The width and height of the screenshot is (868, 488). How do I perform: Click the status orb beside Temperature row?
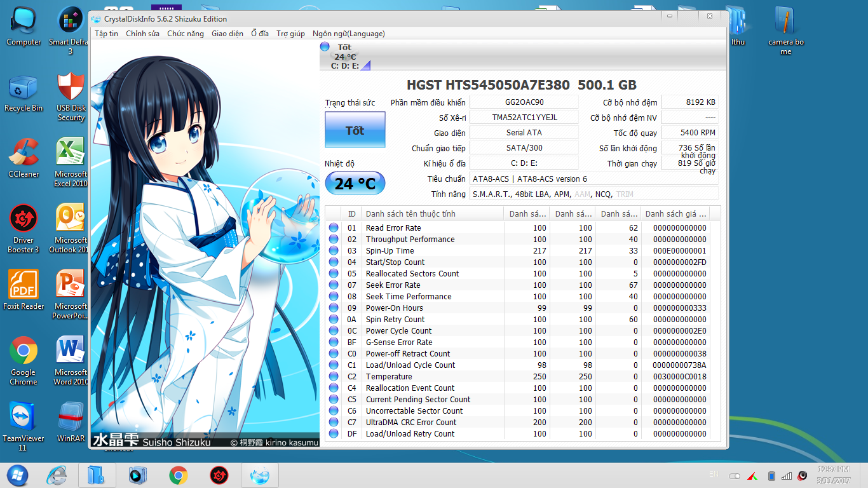point(334,376)
